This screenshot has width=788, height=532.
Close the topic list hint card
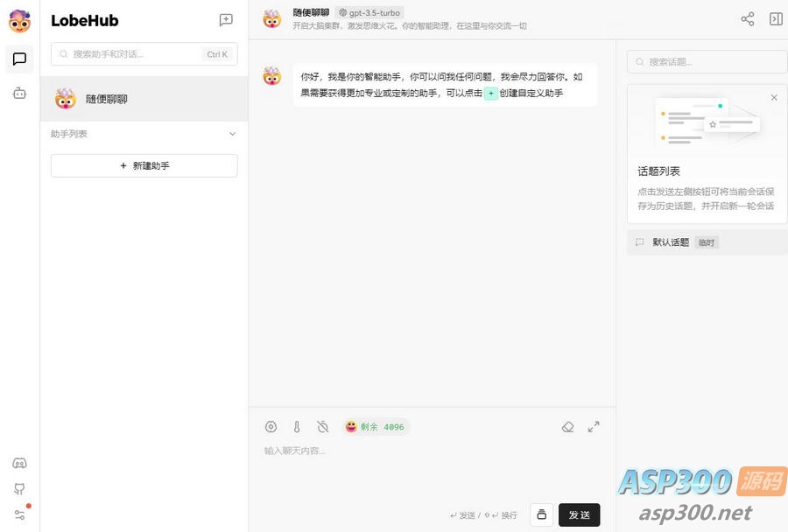pyautogui.click(x=774, y=97)
